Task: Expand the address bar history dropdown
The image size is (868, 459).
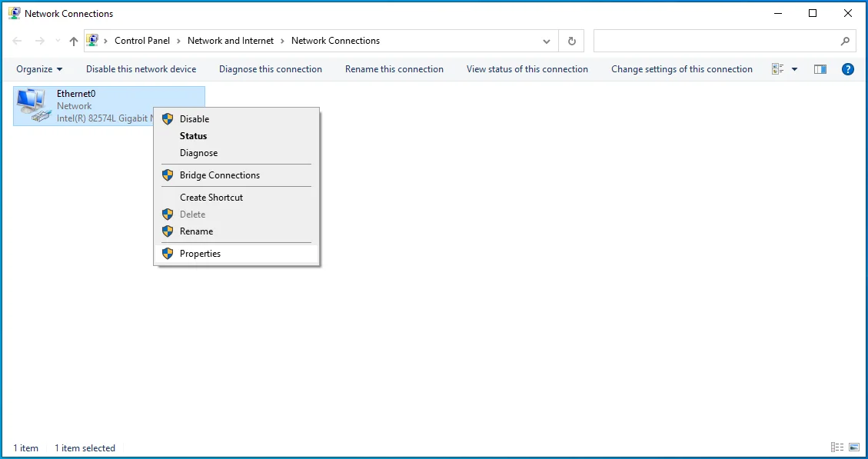Action: (x=547, y=41)
